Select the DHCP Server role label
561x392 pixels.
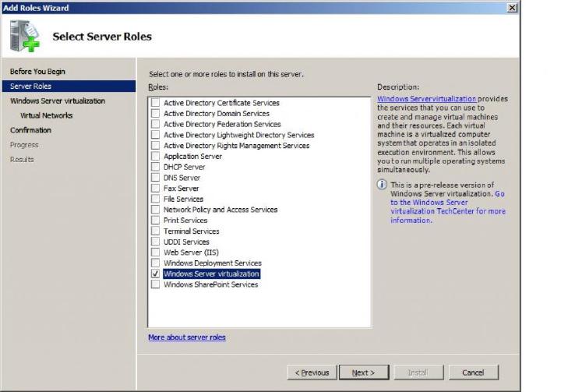[184, 167]
